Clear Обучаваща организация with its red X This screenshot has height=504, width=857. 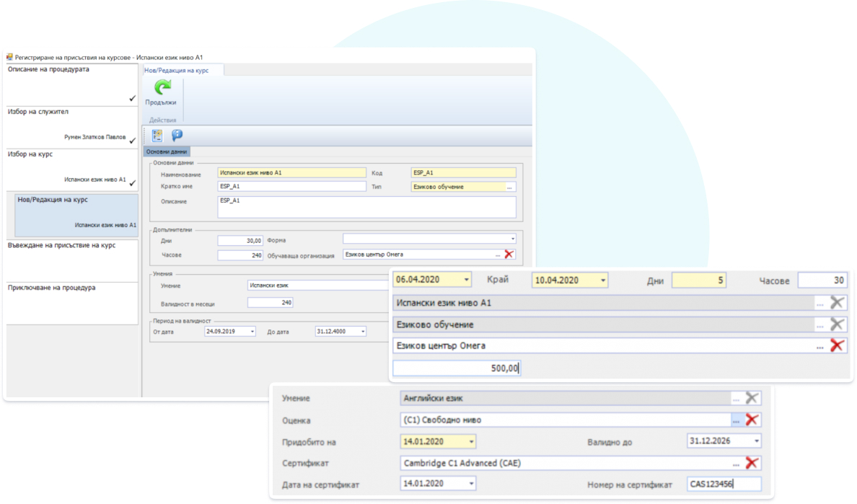pos(509,255)
